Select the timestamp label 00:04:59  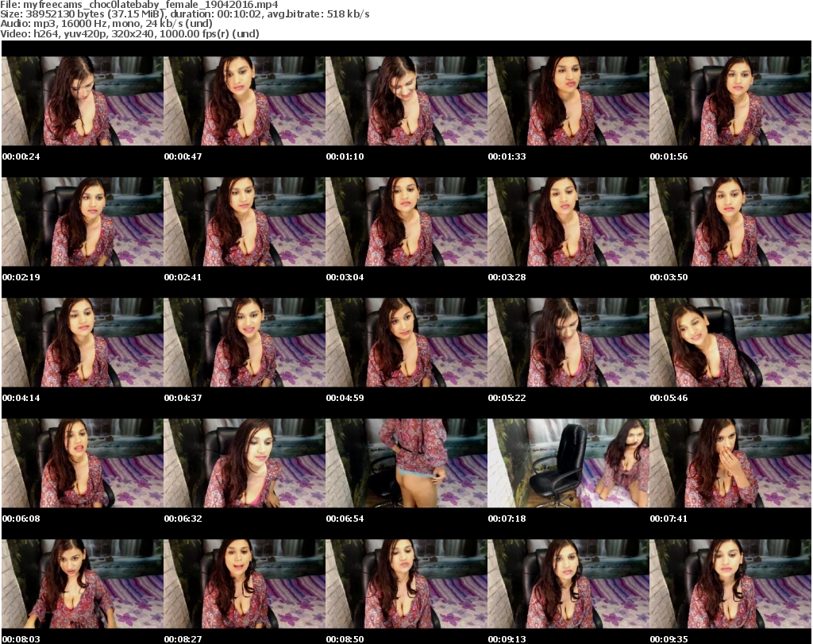point(345,398)
